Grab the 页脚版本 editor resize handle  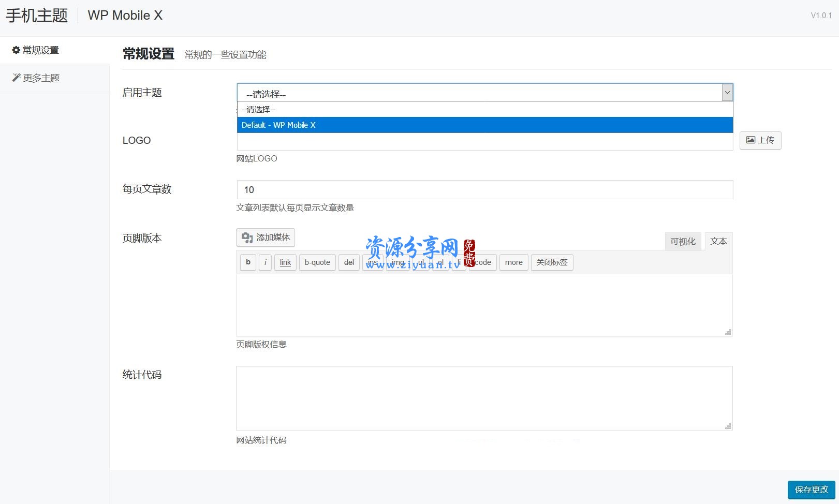(x=728, y=332)
